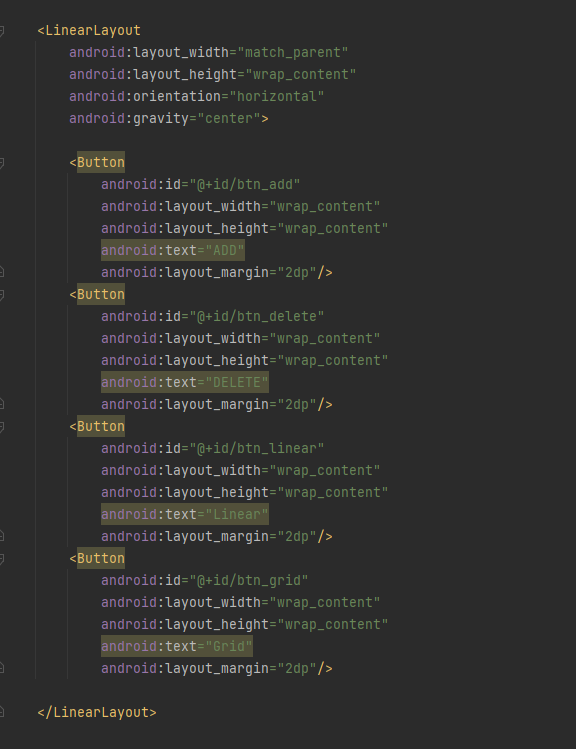The image size is (576, 749).
Task: Click the highlighted Button tag above btn_linear
Action: (x=101, y=426)
